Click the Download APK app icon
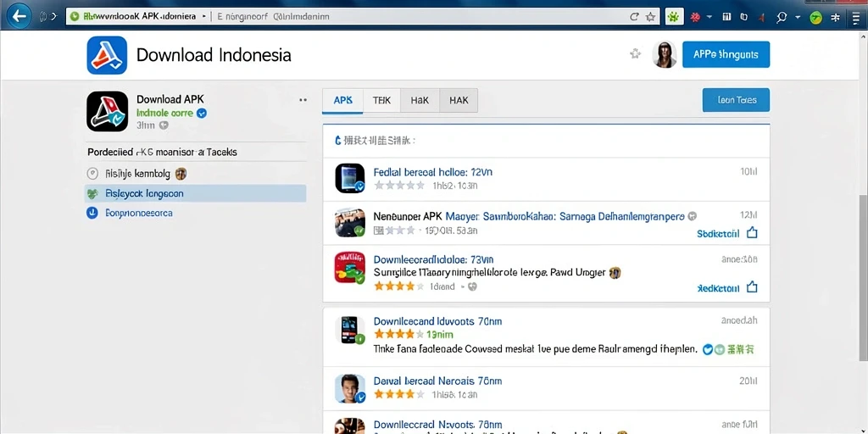Screen dimensions: 868x434 coord(107,111)
